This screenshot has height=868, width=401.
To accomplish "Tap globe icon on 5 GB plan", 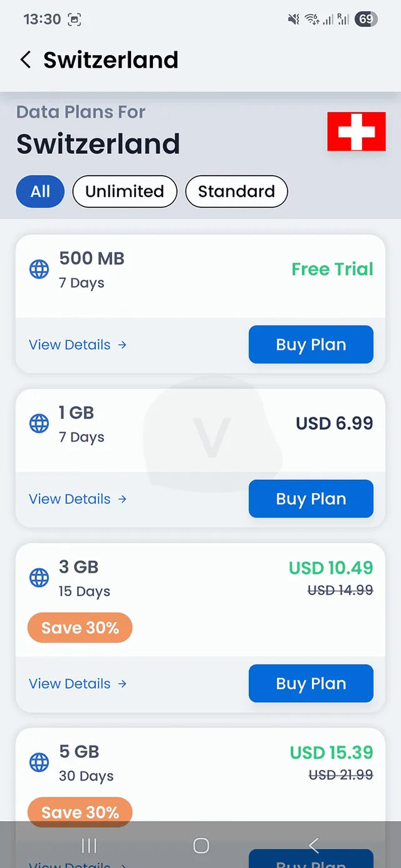I will (39, 763).
